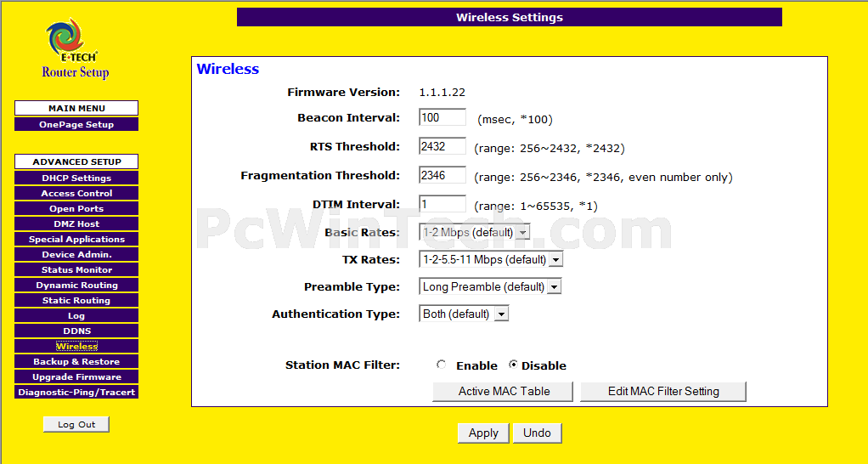Go to Device Admin. page

coord(76,255)
